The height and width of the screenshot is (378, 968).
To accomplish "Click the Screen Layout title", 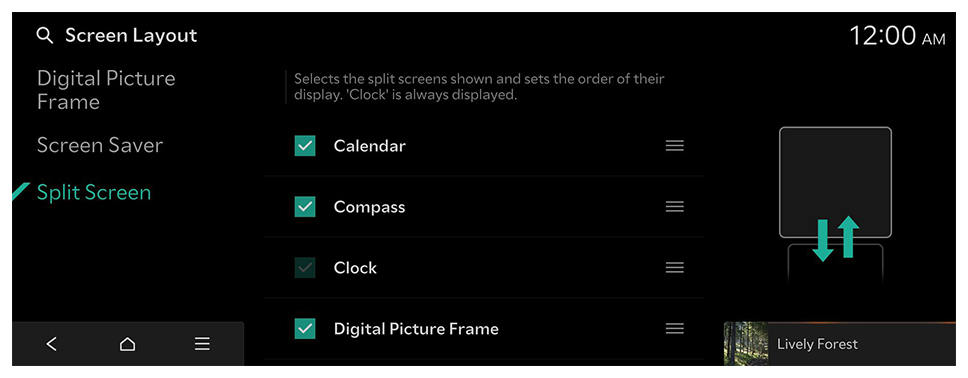I will point(131,36).
